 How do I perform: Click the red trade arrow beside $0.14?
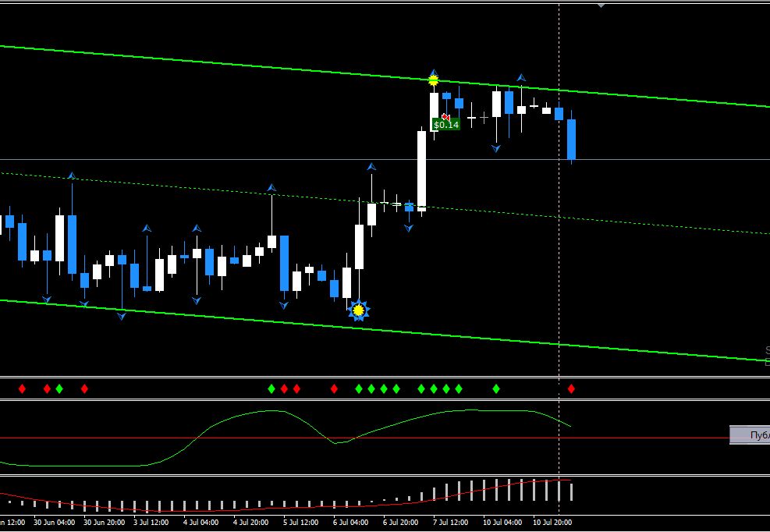point(445,117)
